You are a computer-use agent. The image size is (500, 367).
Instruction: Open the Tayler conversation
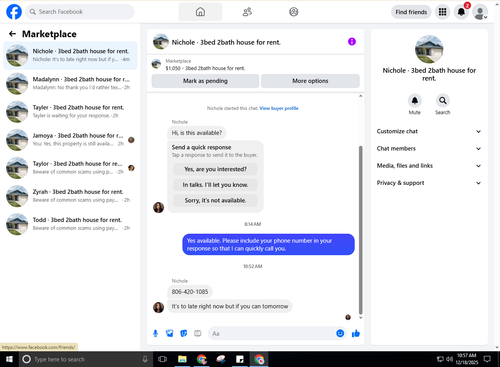tap(70, 112)
